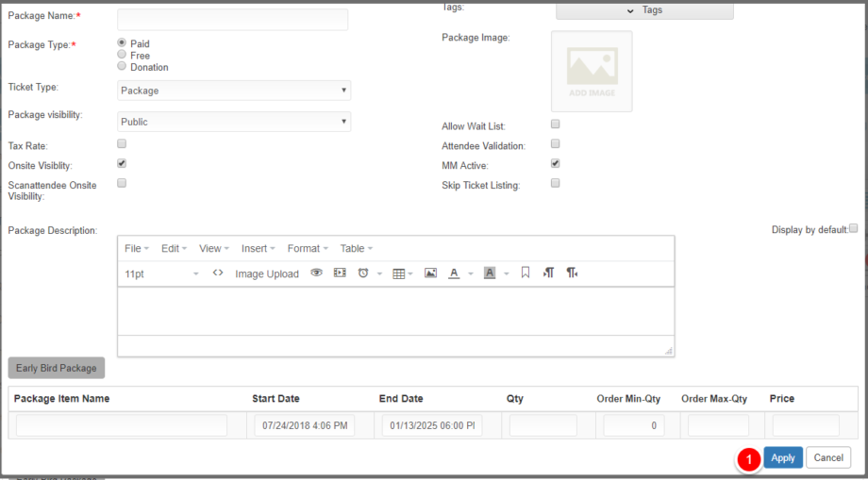This screenshot has height=480, width=868.
Task: Open the Insert menu in editor
Action: [x=259, y=248]
